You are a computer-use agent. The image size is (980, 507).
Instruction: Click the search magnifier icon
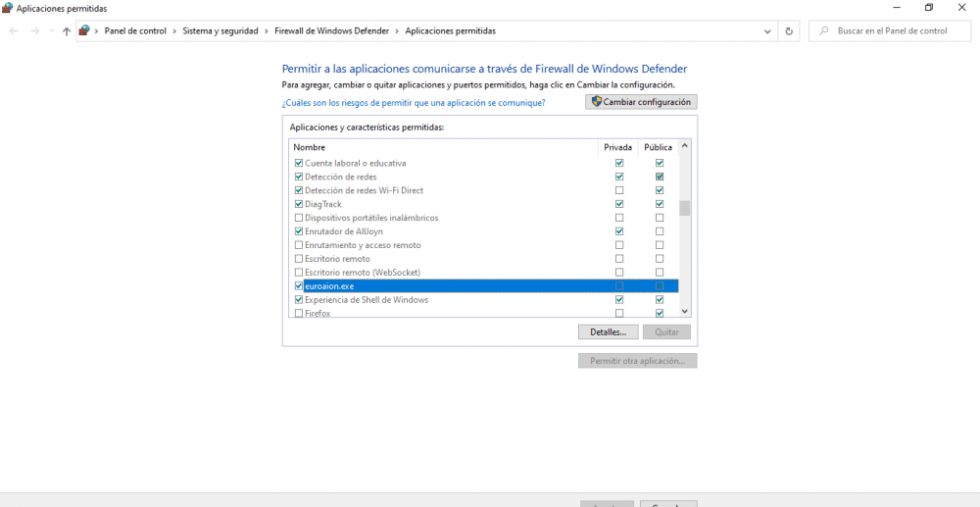824,31
